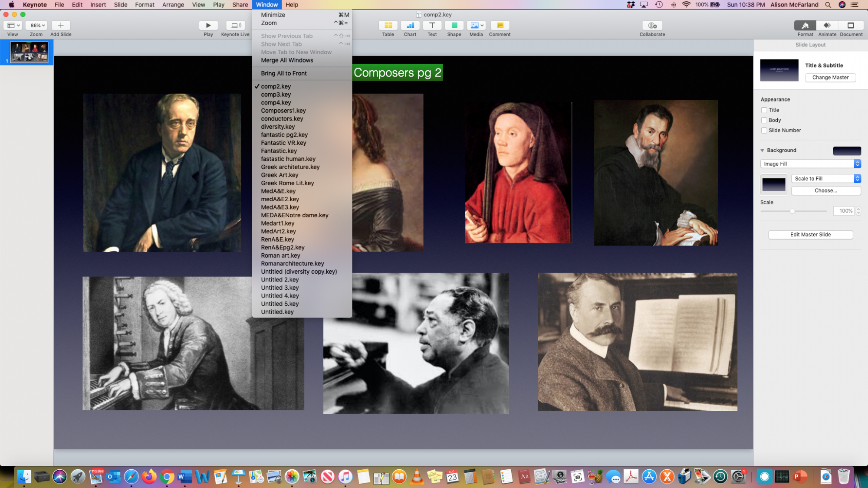Open Finder from the Dock
Viewport: 868px width, 488px height.
coord(24,477)
